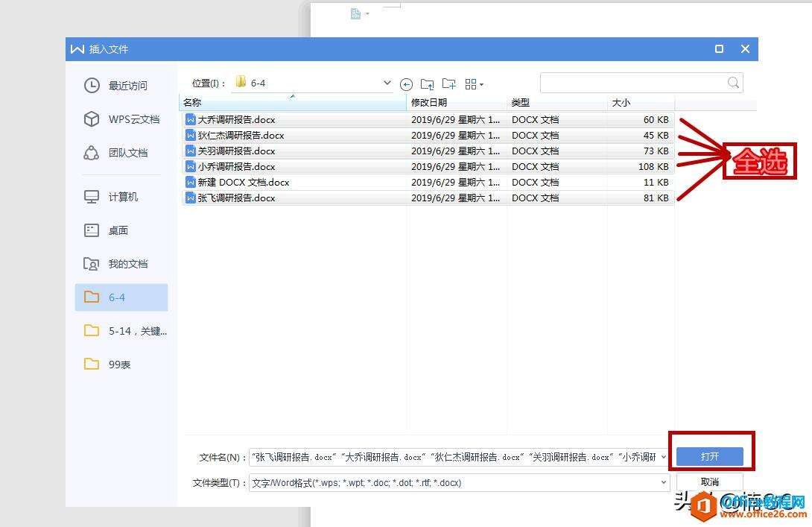The image size is (812, 527).
Task: Click the back navigation arrow icon
Action: pyautogui.click(x=407, y=84)
